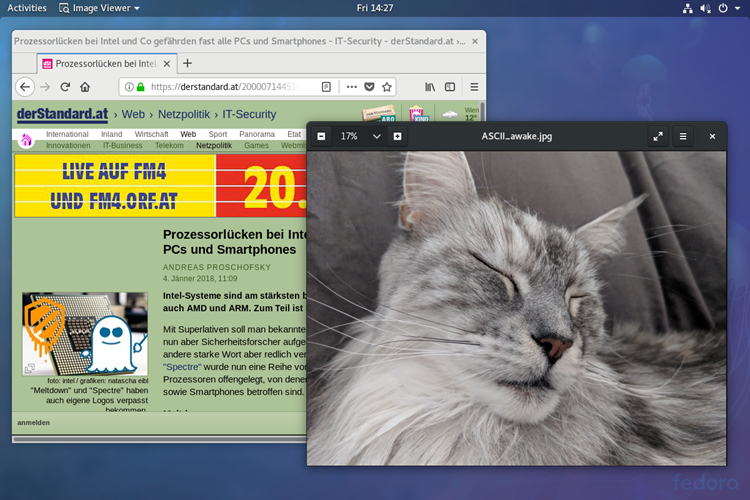The height and width of the screenshot is (500, 750).
Task: Close the ASCII_awake.jpg Image Viewer window
Action: click(712, 136)
